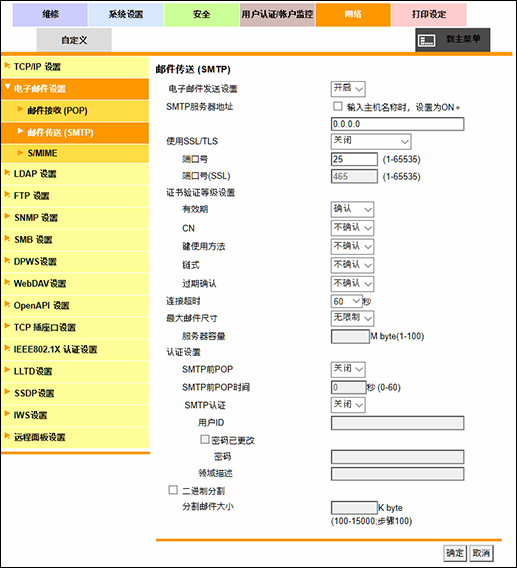The height and width of the screenshot is (568, 517).
Task: Click the 端口号 field showing 25
Action: tap(354, 159)
